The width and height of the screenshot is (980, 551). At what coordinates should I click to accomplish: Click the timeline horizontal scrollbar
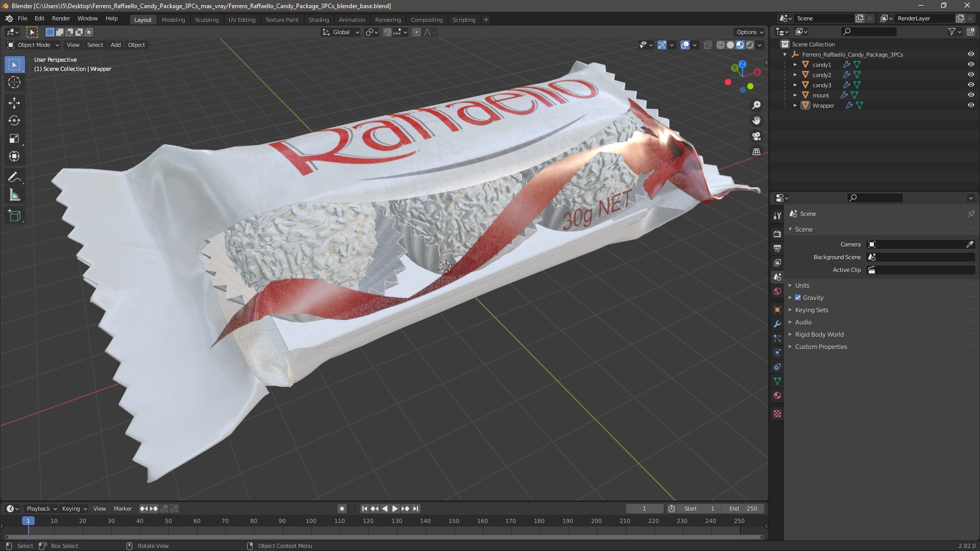(x=383, y=537)
